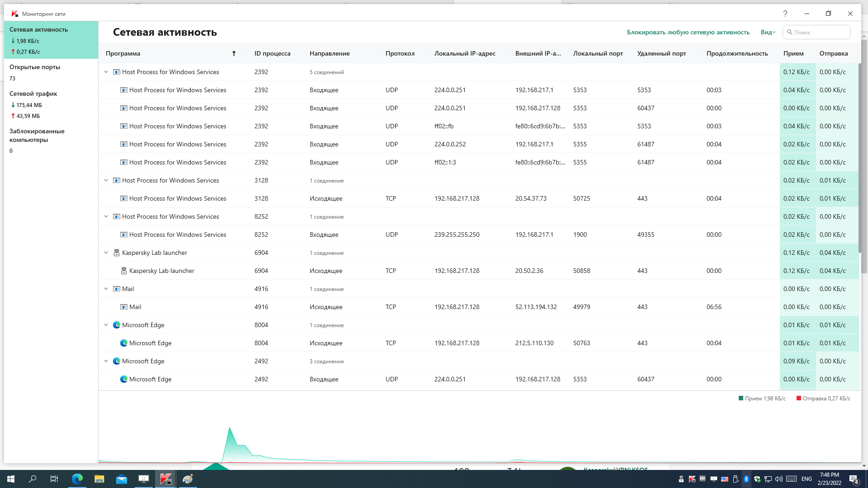Click green Прием legend swatch
This screenshot has height=488, width=868.
pos(741,398)
